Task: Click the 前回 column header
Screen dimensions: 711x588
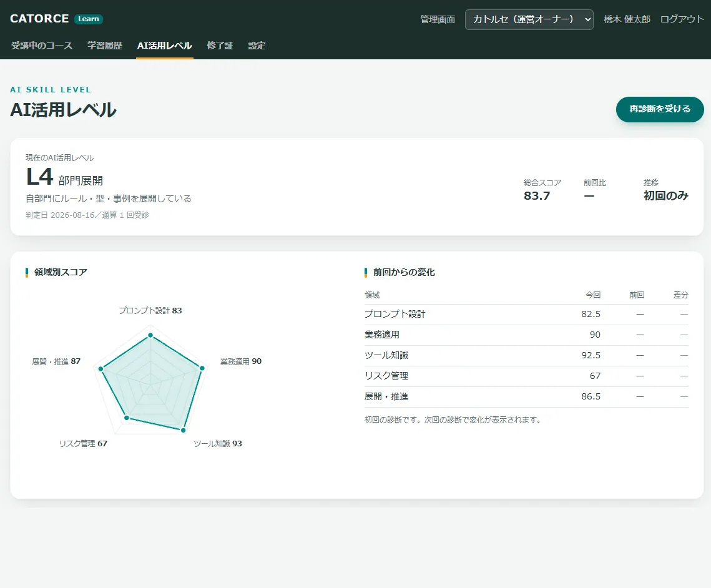Action: pos(637,295)
